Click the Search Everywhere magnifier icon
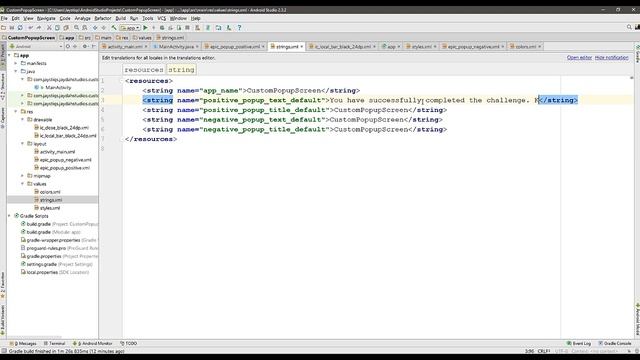 (x=629, y=27)
